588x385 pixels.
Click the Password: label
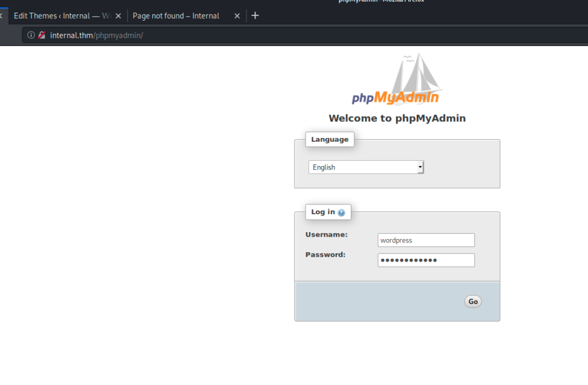tap(325, 255)
